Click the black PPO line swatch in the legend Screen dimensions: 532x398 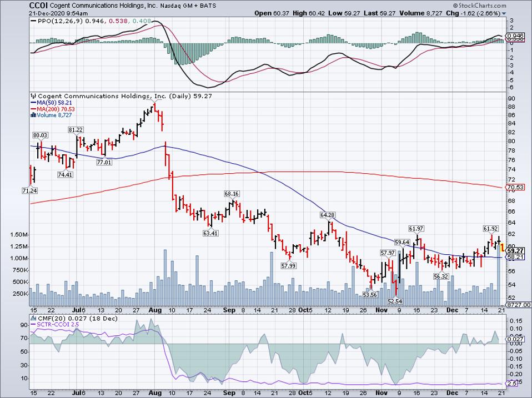tap(33, 21)
